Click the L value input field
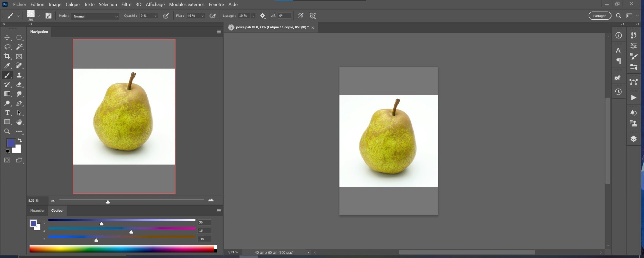The height and width of the screenshot is (258, 644). tap(204, 222)
